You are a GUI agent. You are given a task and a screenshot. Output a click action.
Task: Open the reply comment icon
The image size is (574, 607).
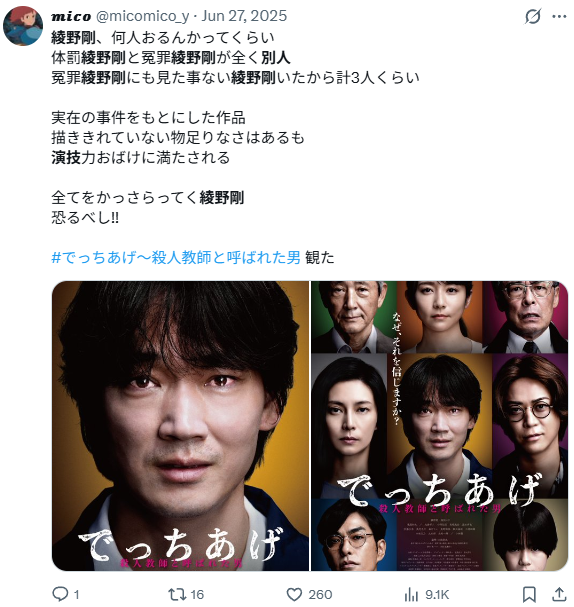60,594
